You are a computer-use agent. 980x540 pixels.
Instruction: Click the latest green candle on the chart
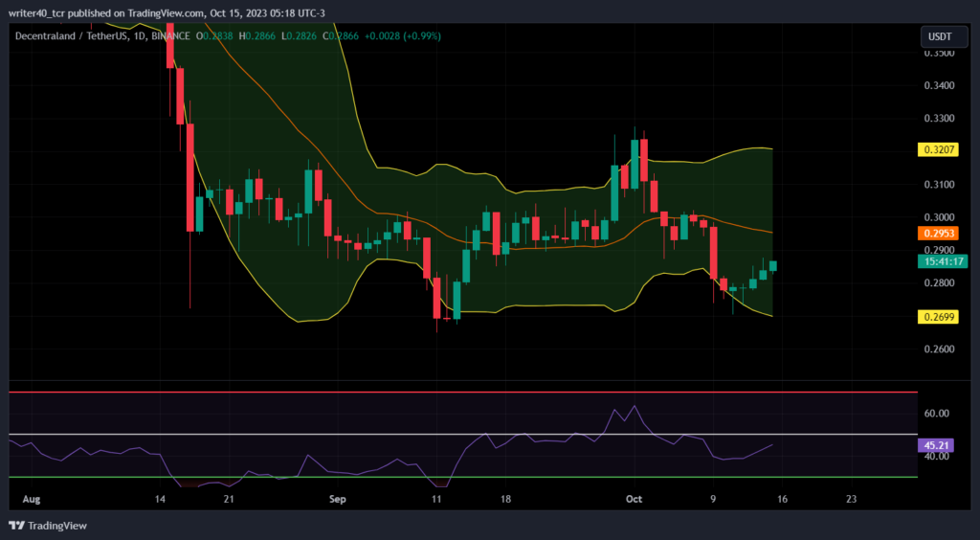[773, 266]
